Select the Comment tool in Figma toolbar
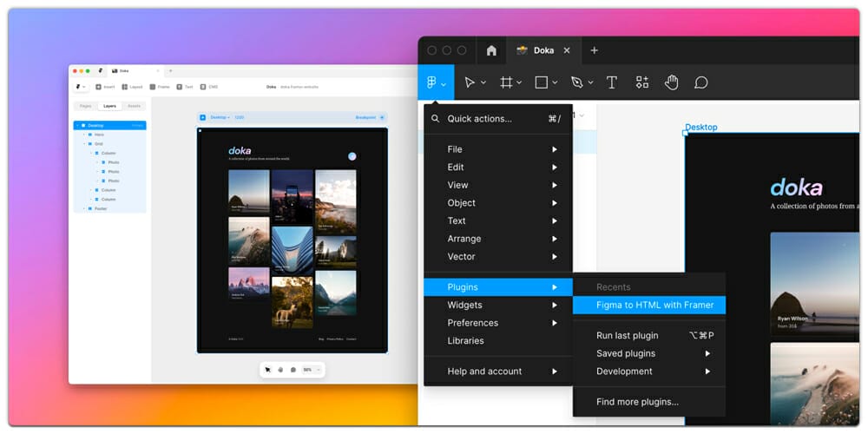 click(701, 82)
